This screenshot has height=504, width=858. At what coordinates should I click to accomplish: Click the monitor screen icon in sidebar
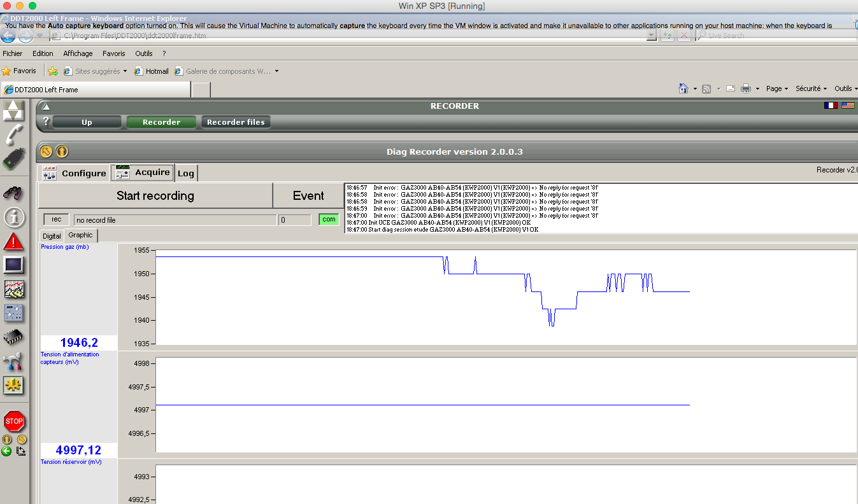tap(14, 265)
